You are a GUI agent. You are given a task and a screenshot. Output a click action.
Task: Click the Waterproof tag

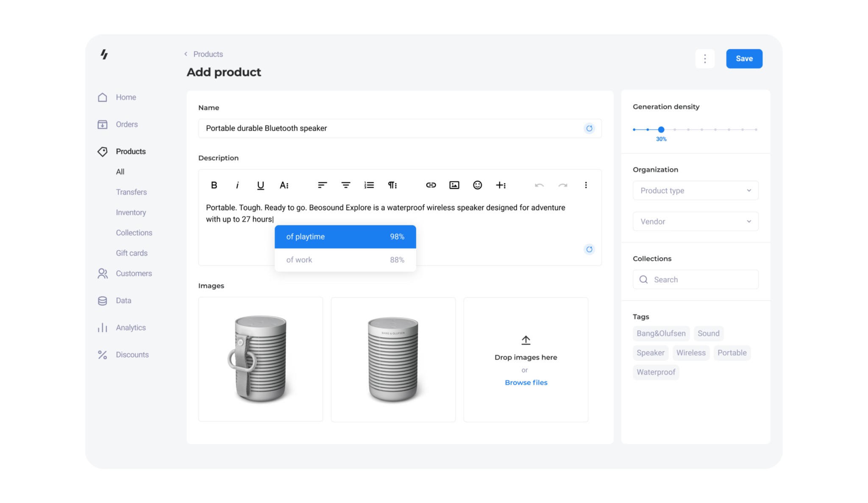pos(656,372)
